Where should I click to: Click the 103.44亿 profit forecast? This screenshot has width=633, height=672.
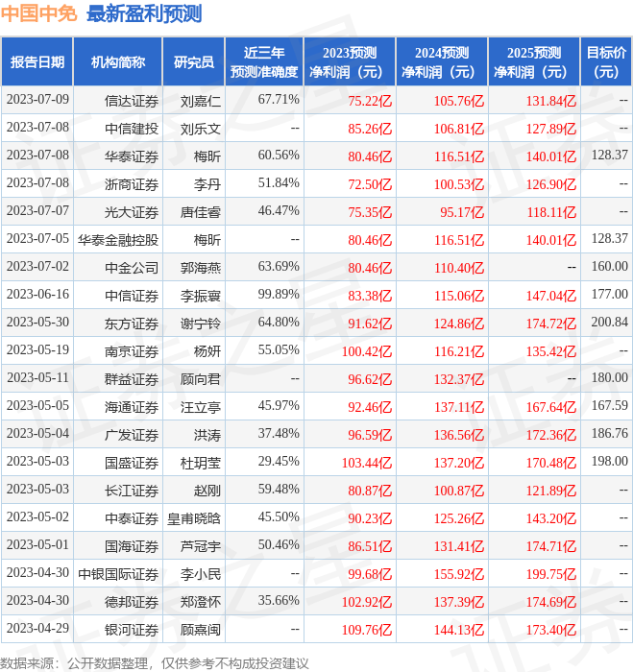(x=367, y=463)
